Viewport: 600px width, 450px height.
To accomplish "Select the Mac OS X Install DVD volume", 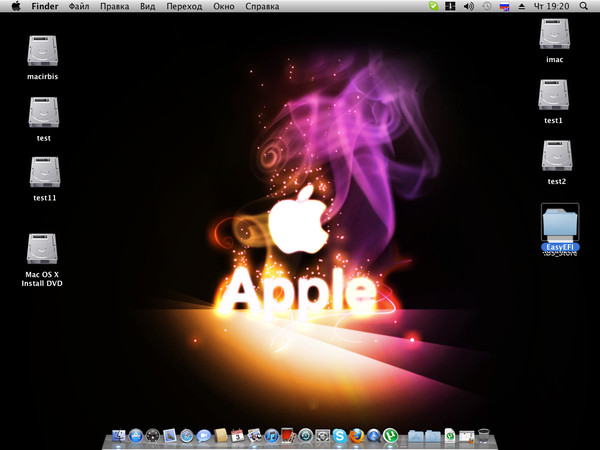I will click(42, 249).
